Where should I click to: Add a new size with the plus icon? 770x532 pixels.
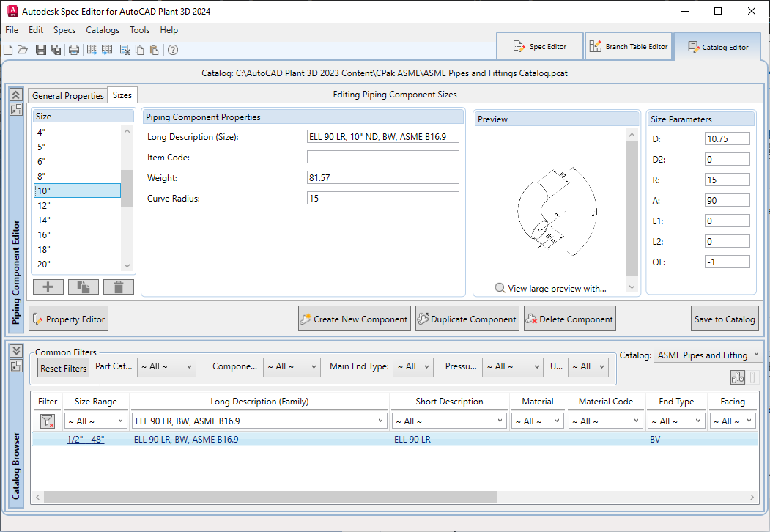[48, 286]
